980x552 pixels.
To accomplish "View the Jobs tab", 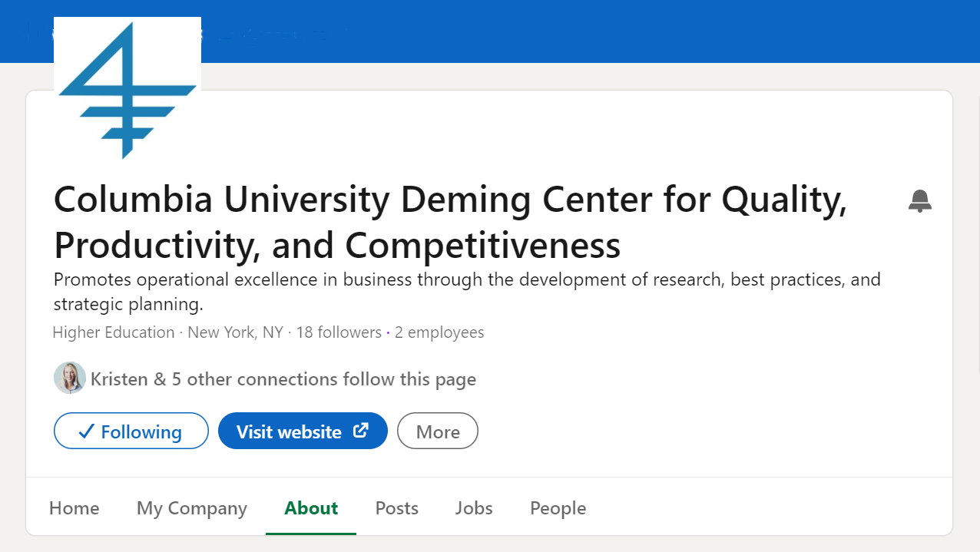I will [474, 508].
